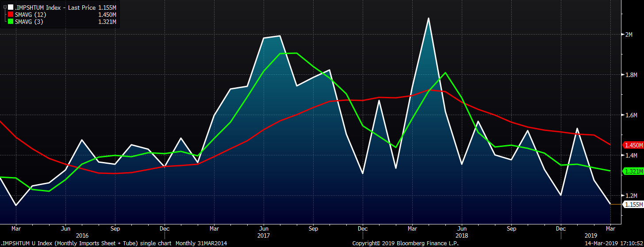Click the Bloomberg Finance L.P. copyright text
The image size is (644, 247).
pos(406,243)
